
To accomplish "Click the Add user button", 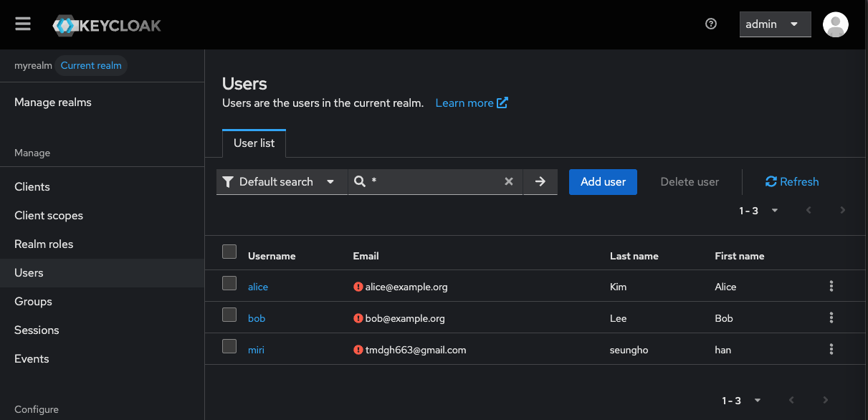I will [x=603, y=182].
